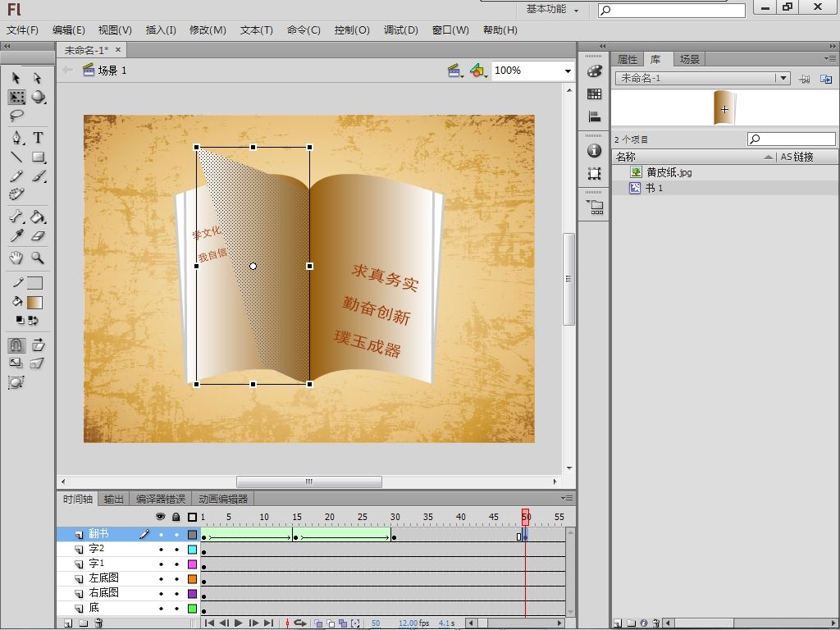The width and height of the screenshot is (840, 630).
Task: Select the Text tool
Action: [38, 138]
